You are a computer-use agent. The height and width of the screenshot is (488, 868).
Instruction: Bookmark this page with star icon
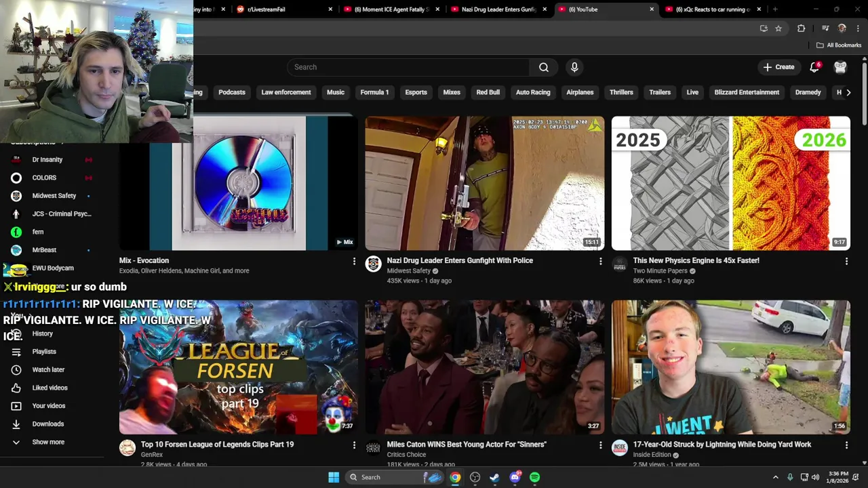coord(778,28)
